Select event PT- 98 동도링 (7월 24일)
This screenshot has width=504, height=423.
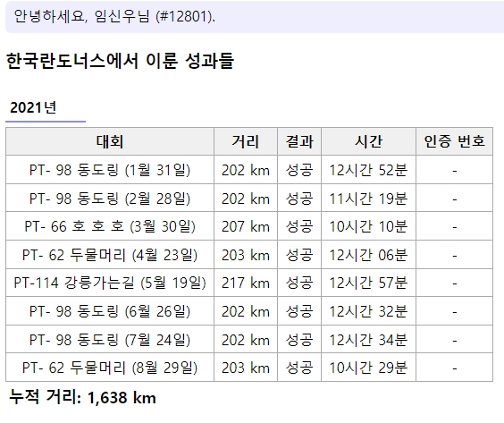pyautogui.click(x=110, y=340)
